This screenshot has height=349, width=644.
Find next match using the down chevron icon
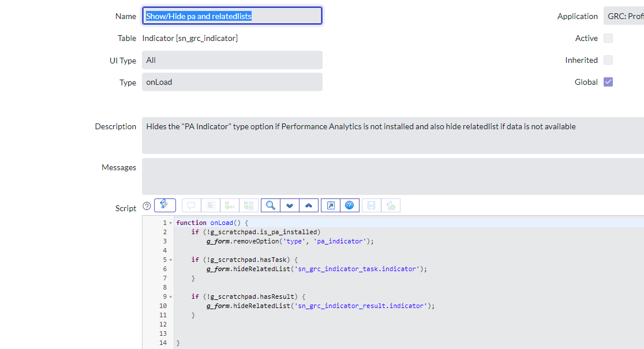click(x=290, y=205)
